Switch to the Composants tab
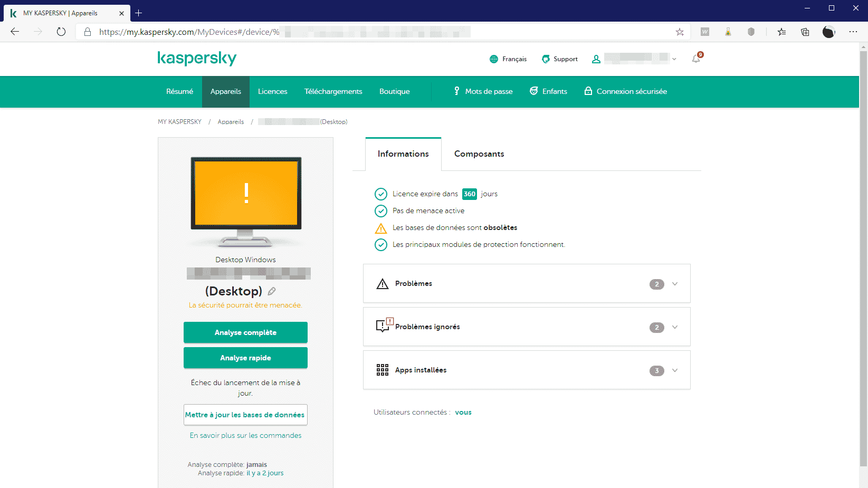This screenshot has width=868, height=488. click(x=479, y=154)
